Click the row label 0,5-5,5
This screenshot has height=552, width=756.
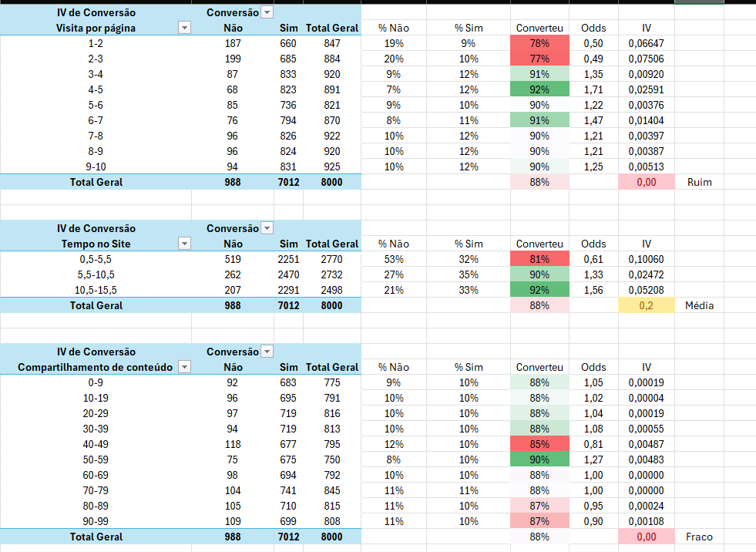pos(96,259)
